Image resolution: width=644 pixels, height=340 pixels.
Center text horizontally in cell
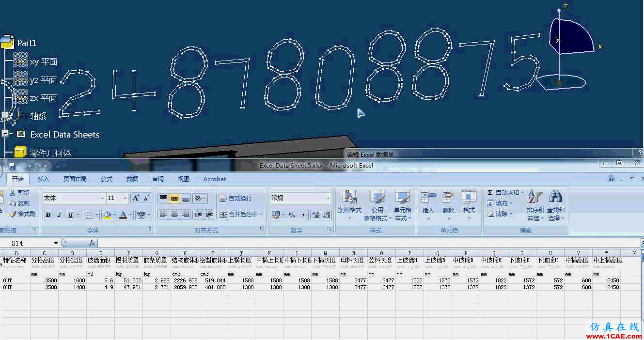click(x=174, y=215)
